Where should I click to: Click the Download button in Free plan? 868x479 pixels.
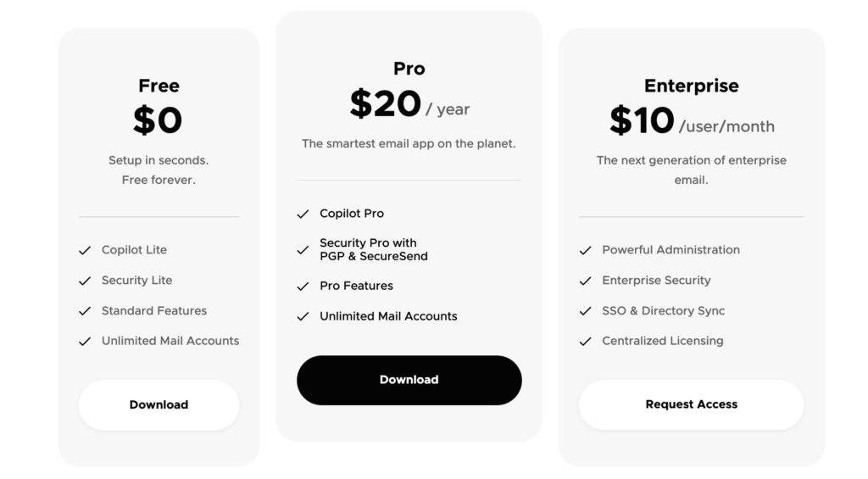[159, 404]
